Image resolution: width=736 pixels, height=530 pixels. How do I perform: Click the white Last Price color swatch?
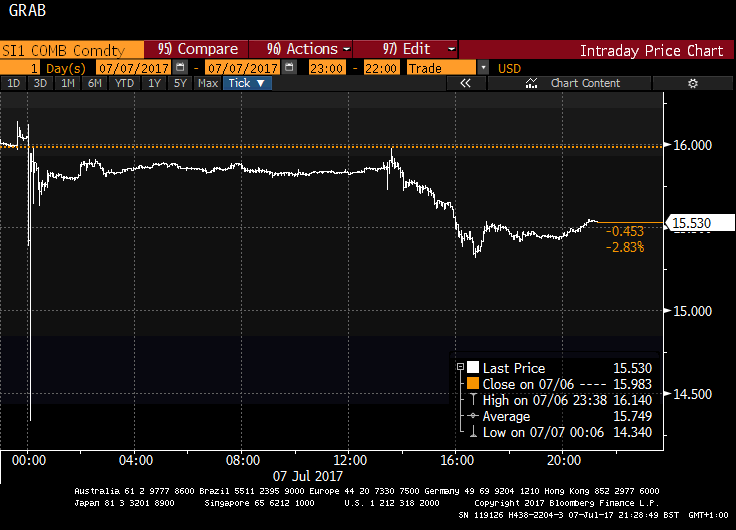pyautogui.click(x=473, y=367)
